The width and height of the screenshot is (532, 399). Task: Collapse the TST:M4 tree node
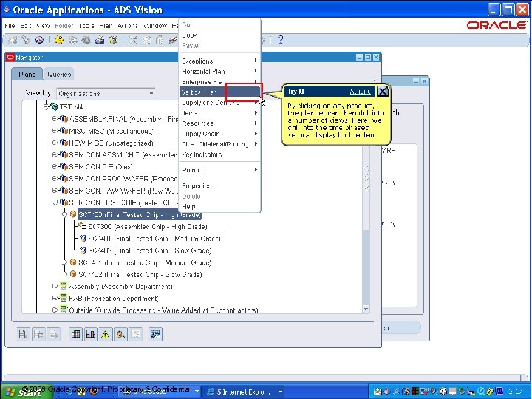46,107
